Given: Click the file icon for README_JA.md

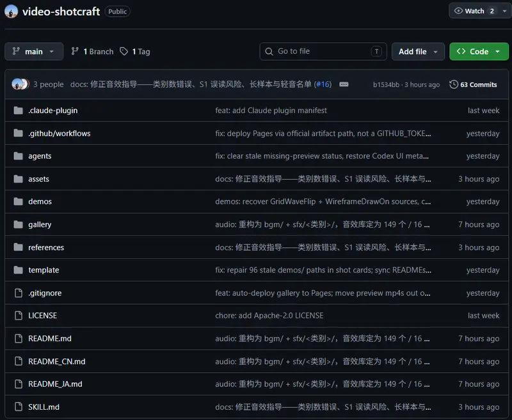Looking at the screenshot, I should [19, 384].
